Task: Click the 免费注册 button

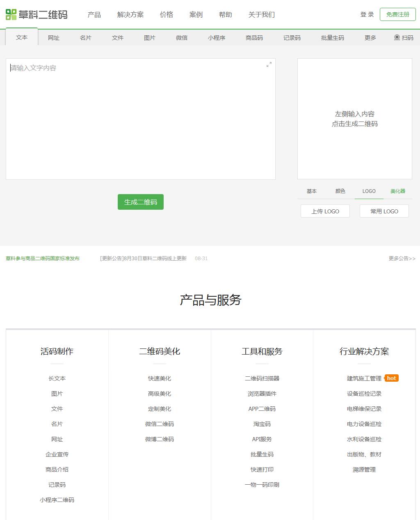Action: (x=397, y=14)
